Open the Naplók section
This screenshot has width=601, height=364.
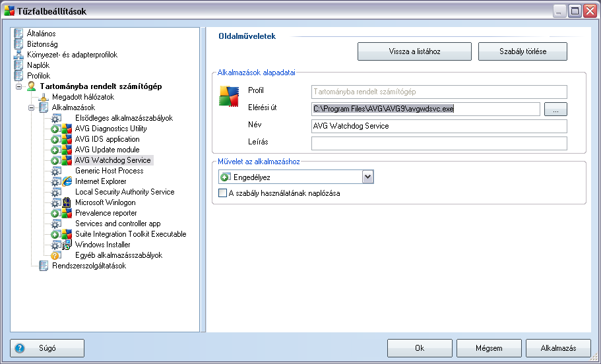[x=38, y=65]
